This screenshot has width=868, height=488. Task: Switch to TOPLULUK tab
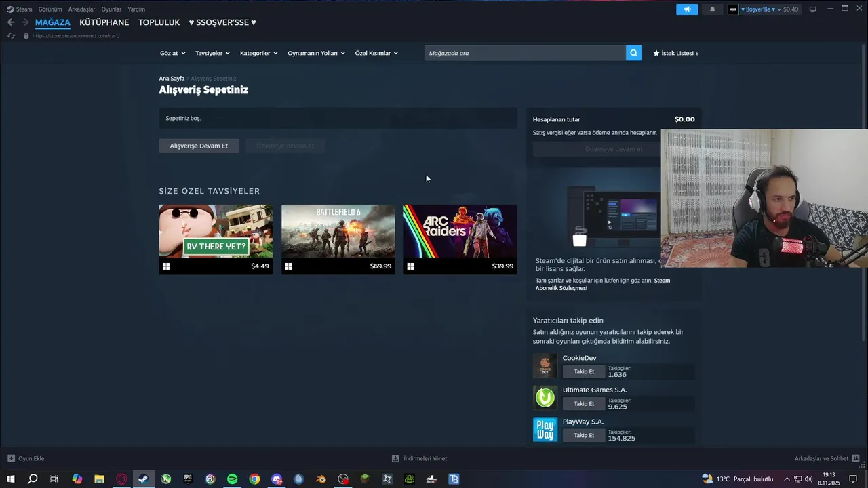(159, 22)
